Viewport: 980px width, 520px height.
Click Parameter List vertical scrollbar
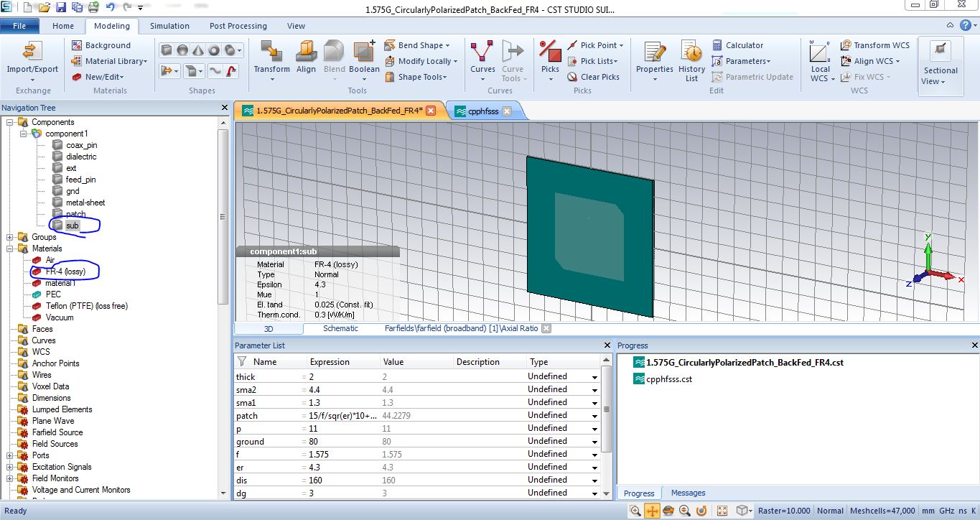pyautogui.click(x=607, y=409)
